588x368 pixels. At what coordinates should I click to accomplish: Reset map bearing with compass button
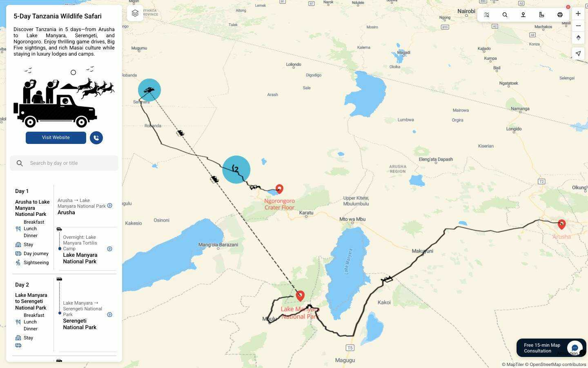tap(578, 38)
